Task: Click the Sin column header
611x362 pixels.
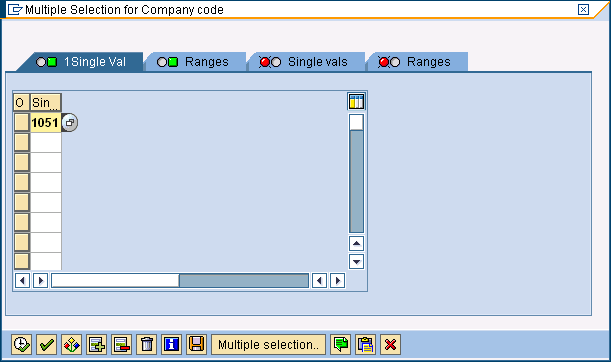Action: (46, 102)
